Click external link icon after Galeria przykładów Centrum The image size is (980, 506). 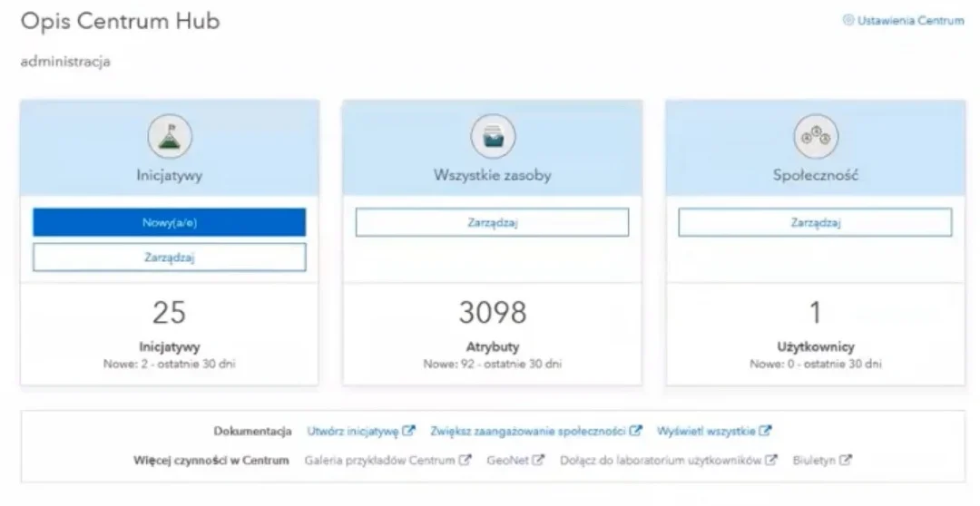[465, 461]
